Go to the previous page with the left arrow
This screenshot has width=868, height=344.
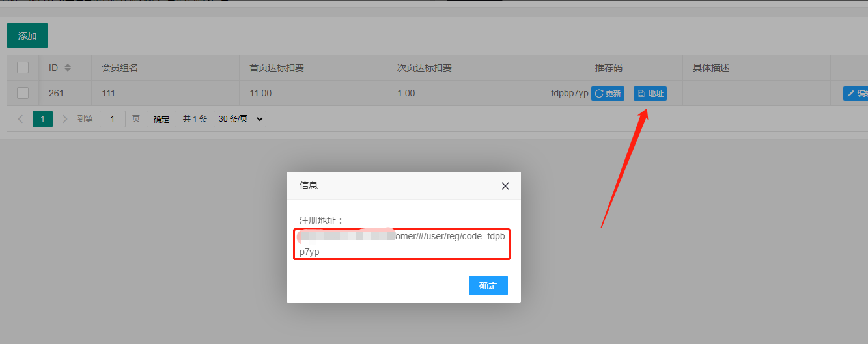click(x=20, y=119)
